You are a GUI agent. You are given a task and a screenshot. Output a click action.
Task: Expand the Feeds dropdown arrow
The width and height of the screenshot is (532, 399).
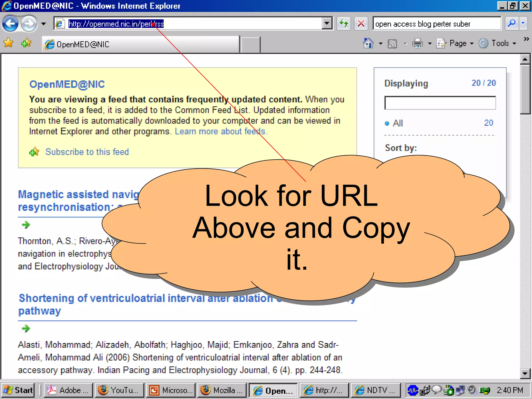(x=405, y=44)
